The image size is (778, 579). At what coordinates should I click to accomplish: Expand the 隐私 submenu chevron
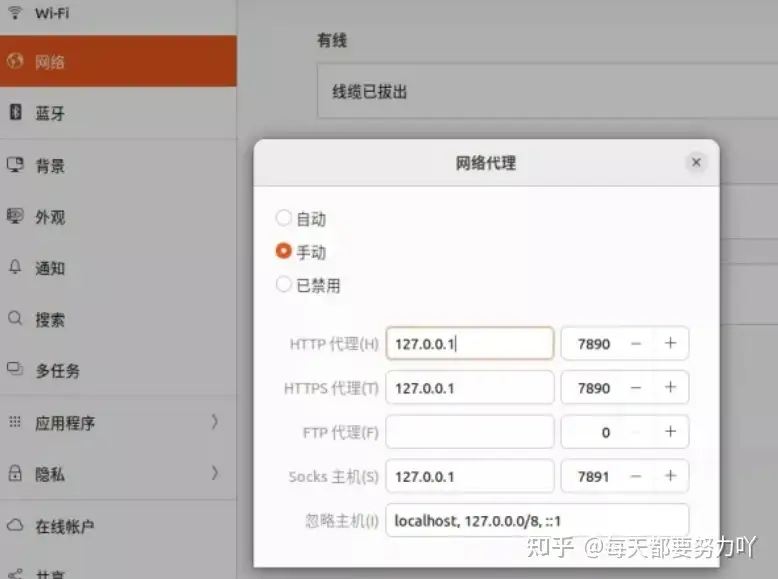(214, 473)
